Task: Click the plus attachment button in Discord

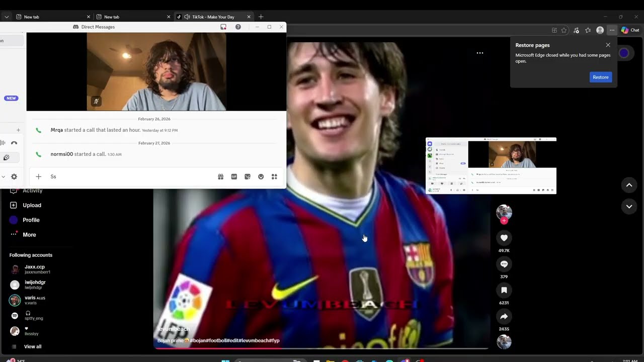Action: tap(38, 176)
